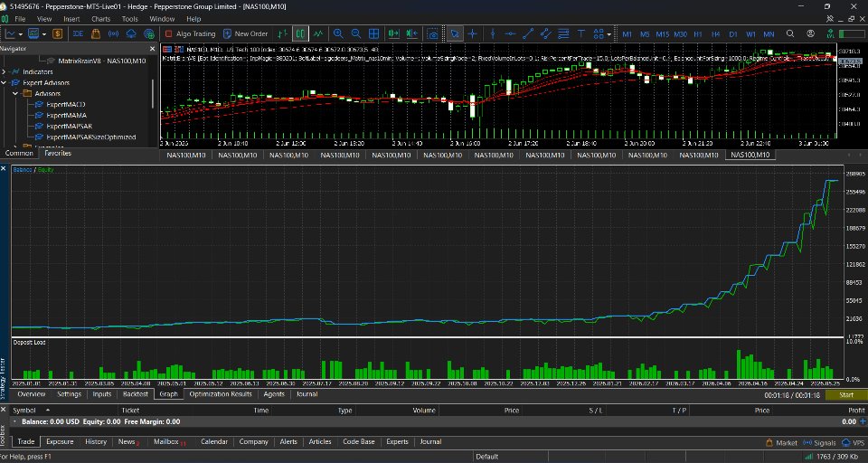Image resolution: width=868 pixels, height=463 pixels.
Task: Open the objects list dropdown arrow
Action: tap(609, 33)
